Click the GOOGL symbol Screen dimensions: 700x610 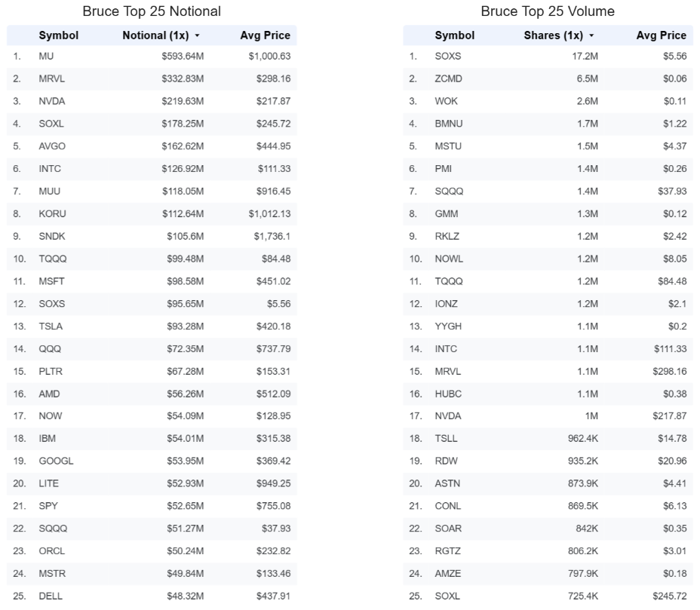click(x=56, y=461)
